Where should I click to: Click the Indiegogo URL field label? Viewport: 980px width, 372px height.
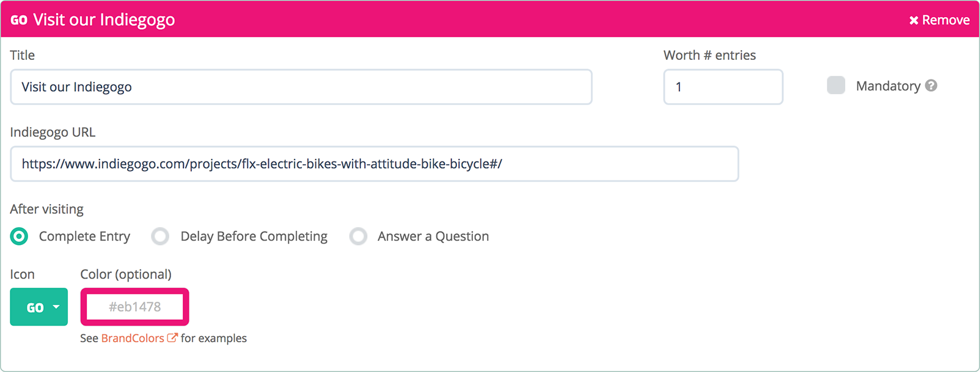point(53,132)
